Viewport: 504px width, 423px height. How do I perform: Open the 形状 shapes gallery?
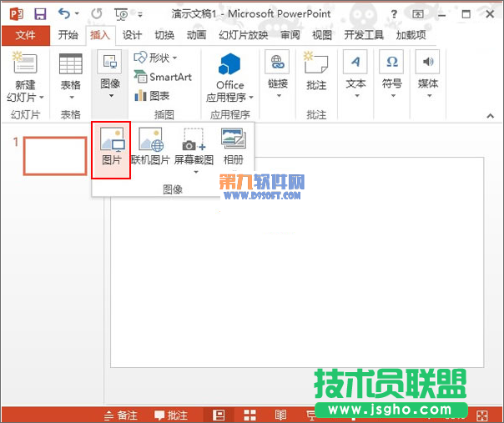(x=155, y=58)
